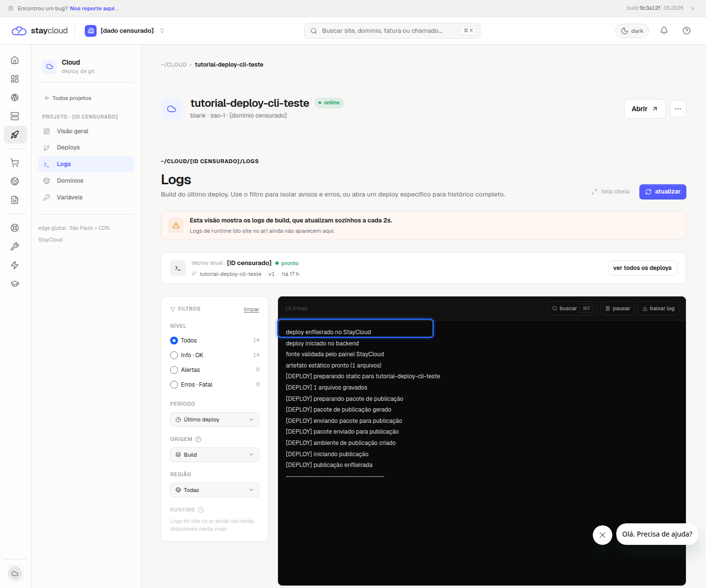Click the help question mark icon in header
This screenshot has height=588, width=706.
coord(686,30)
